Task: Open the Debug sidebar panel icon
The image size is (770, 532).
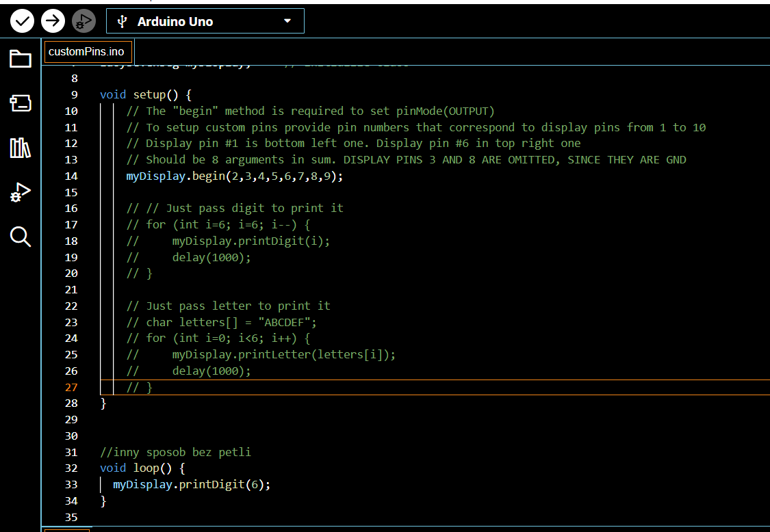Action: pyautogui.click(x=21, y=192)
